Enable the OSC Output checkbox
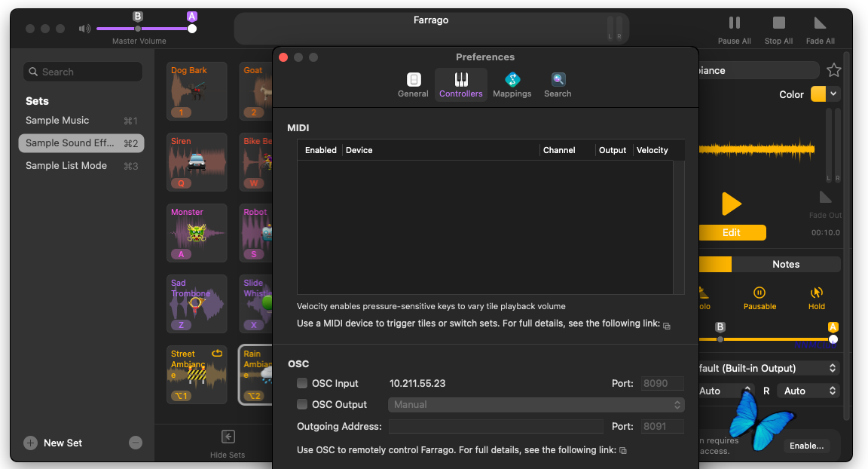Viewport: 868px width, 469px height. (302, 404)
